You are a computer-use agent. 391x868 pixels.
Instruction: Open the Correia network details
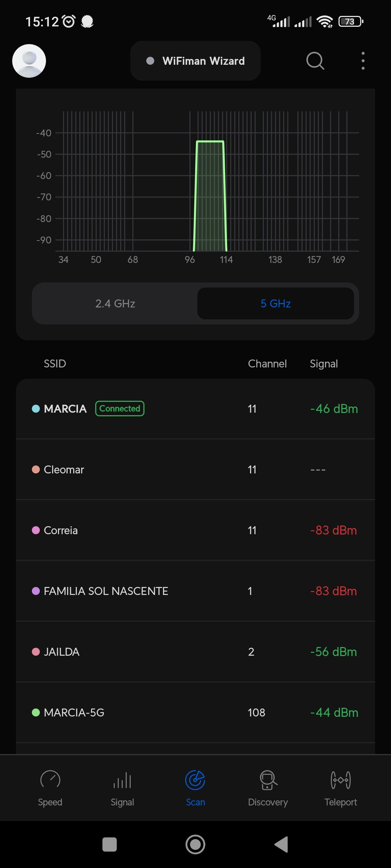click(195, 530)
